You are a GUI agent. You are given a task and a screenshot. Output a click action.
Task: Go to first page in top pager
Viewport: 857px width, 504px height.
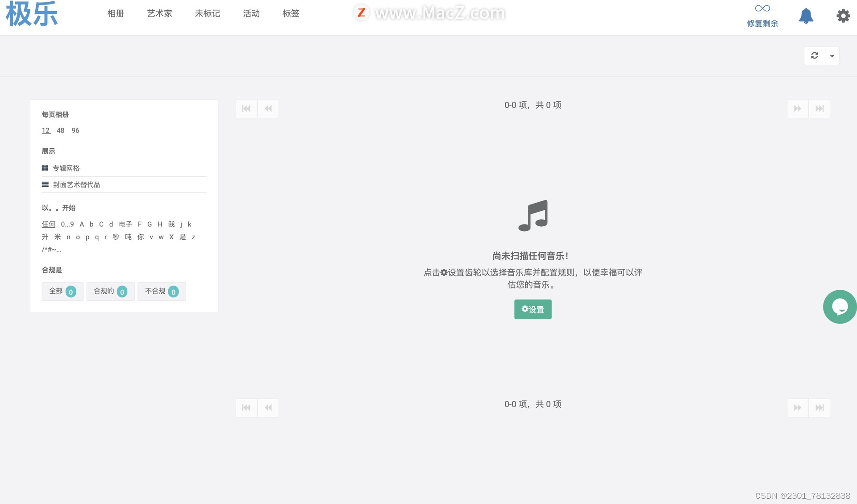pyautogui.click(x=246, y=108)
